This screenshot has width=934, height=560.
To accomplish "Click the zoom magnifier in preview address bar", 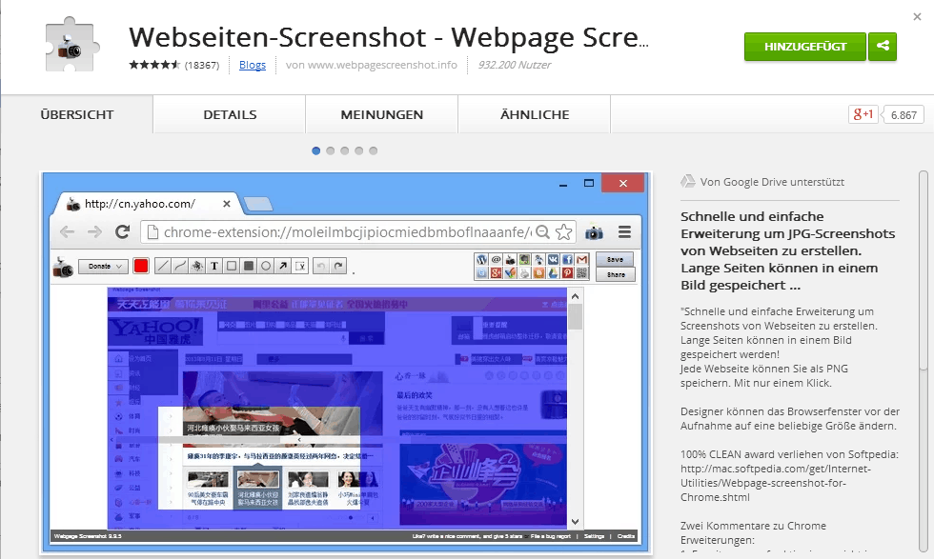I will tap(542, 232).
